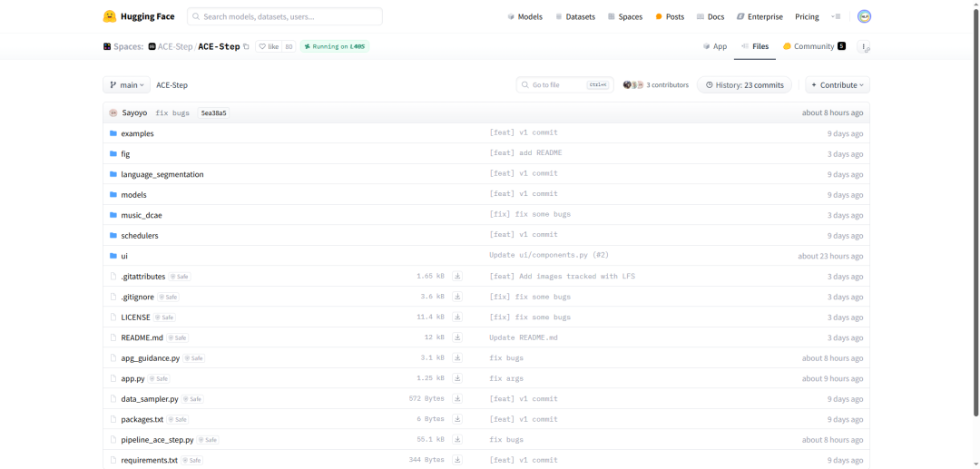Open the more navigation menu icon
980x469 pixels.
[x=836, y=17]
